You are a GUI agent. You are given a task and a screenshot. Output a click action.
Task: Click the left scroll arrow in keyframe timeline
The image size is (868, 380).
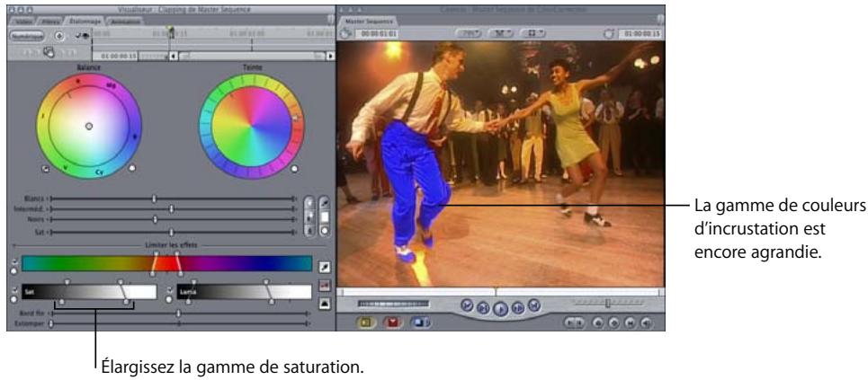(x=173, y=56)
